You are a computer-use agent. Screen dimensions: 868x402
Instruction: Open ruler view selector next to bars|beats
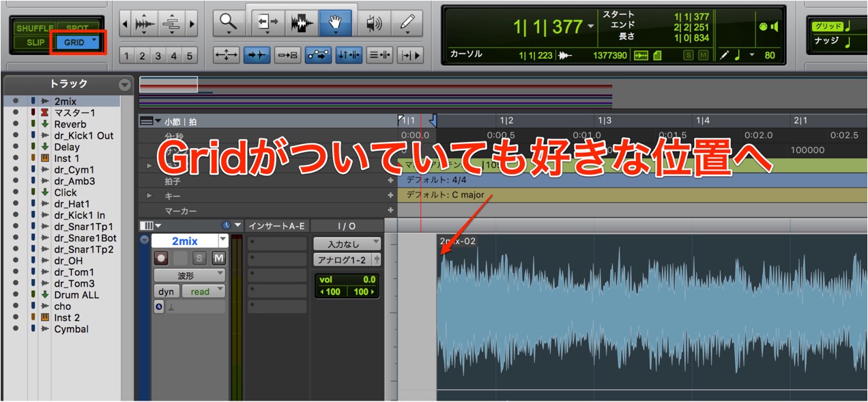coord(151,121)
